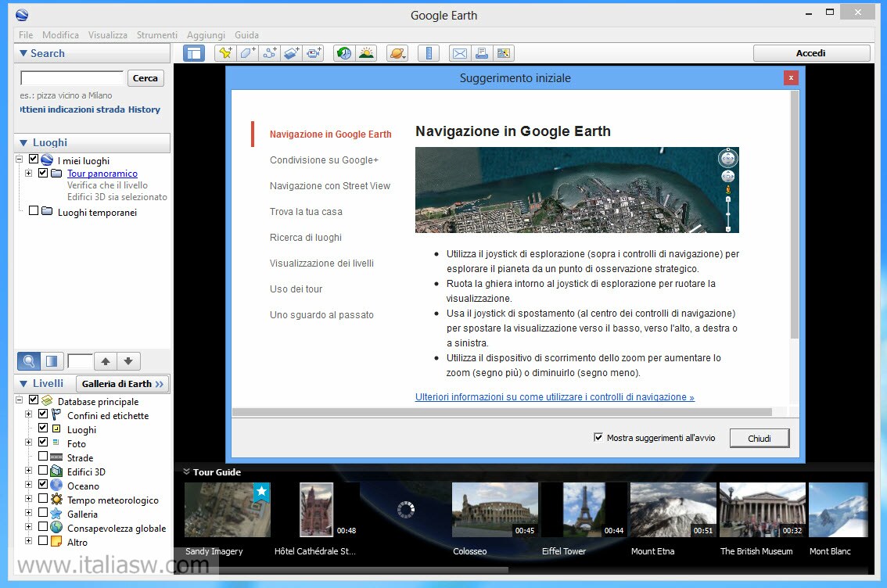The image size is (887, 588).
Task: Collapse the Livelli panel triangle
Action: tap(23, 383)
